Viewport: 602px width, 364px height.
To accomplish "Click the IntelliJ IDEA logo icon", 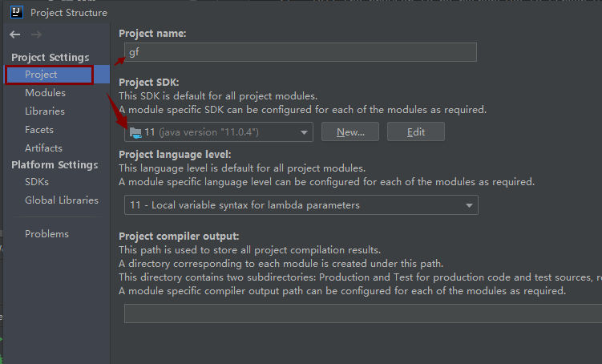I will click(17, 12).
